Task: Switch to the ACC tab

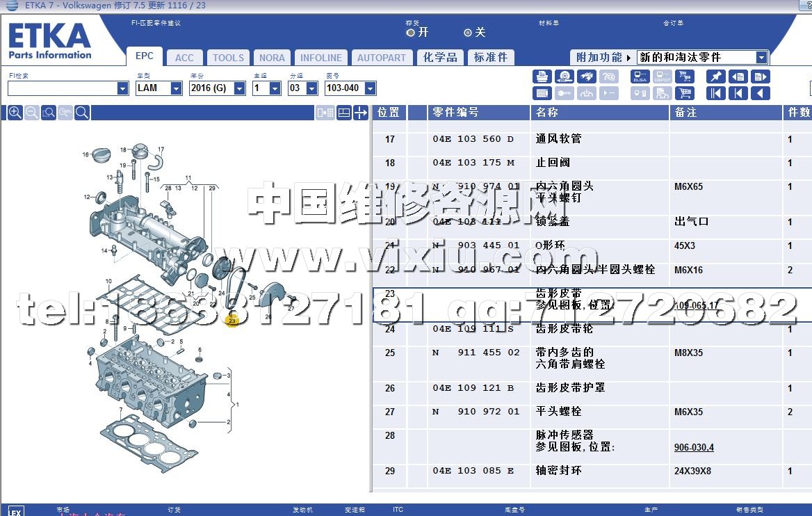Action: tap(184, 58)
